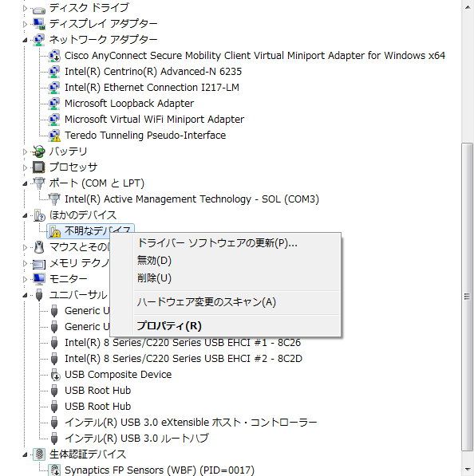Click the Microsoft Virtual WiFi Miniport icon

point(54,120)
